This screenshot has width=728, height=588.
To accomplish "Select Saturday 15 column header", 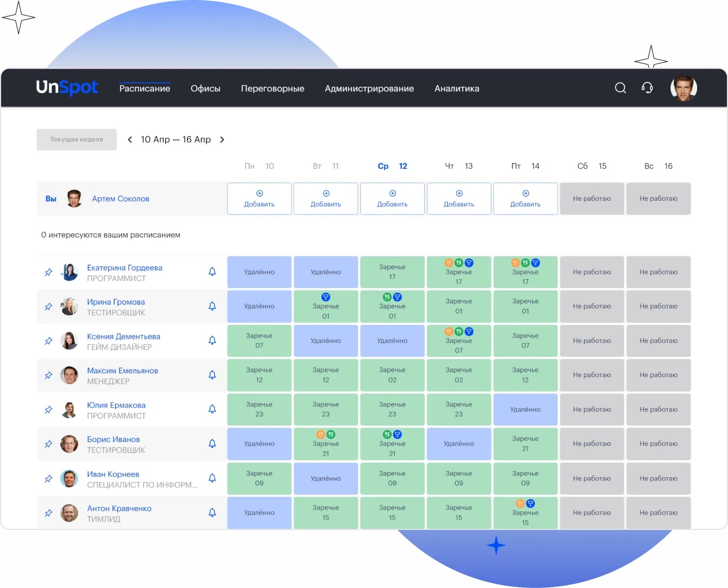I will tap(592, 166).
